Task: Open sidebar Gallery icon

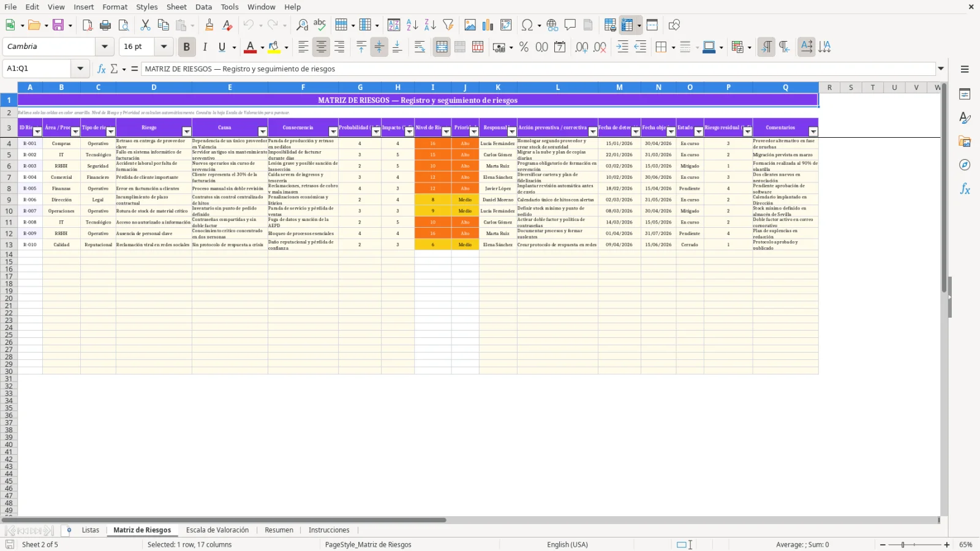Action: pos(965,141)
